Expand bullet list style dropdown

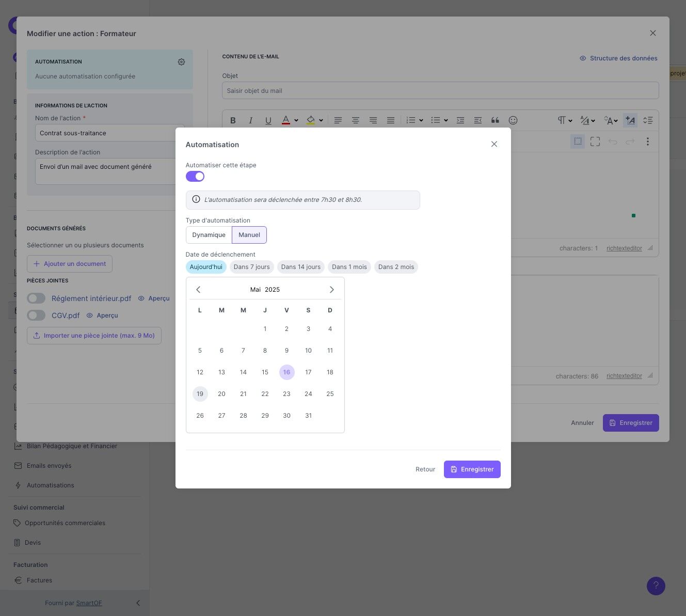[x=446, y=120]
